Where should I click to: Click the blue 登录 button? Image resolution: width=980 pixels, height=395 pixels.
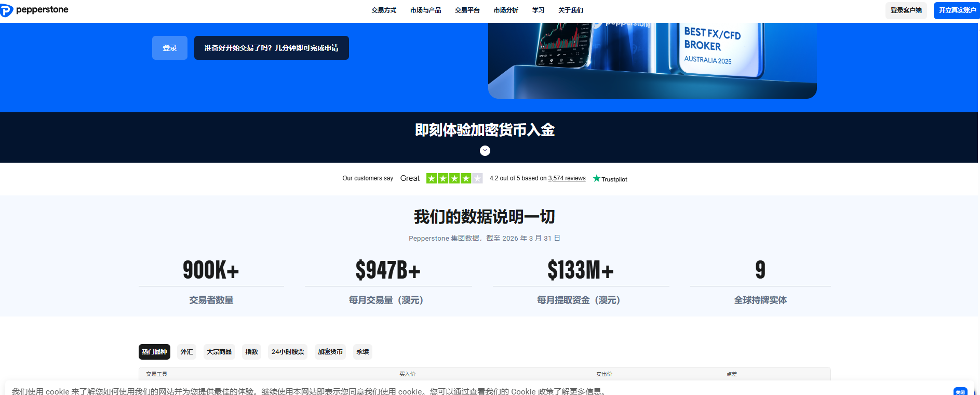point(170,48)
